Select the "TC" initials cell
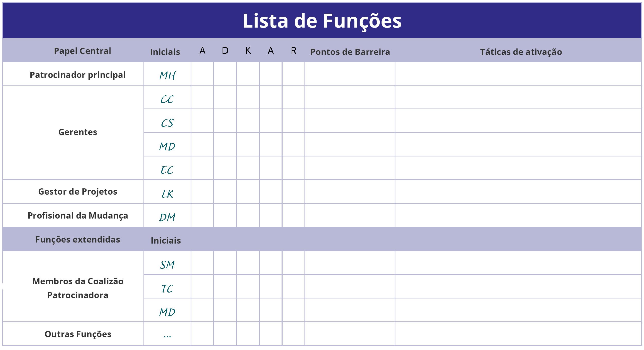Screen dimensions: 644x350 167,289
